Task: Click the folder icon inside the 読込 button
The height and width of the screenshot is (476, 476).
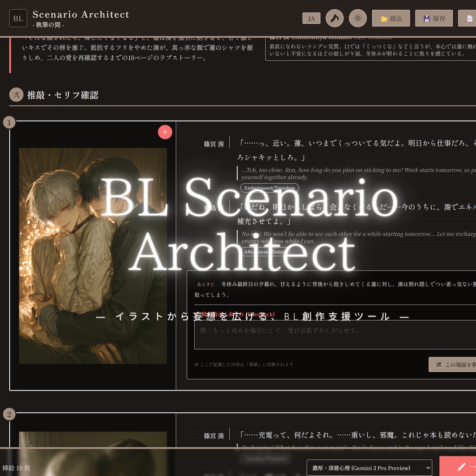Action: click(x=384, y=18)
